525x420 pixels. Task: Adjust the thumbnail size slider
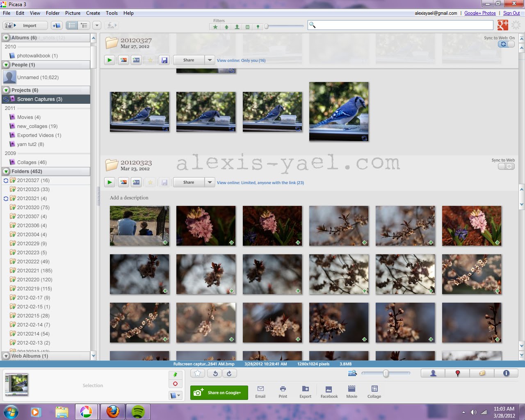tap(386, 373)
